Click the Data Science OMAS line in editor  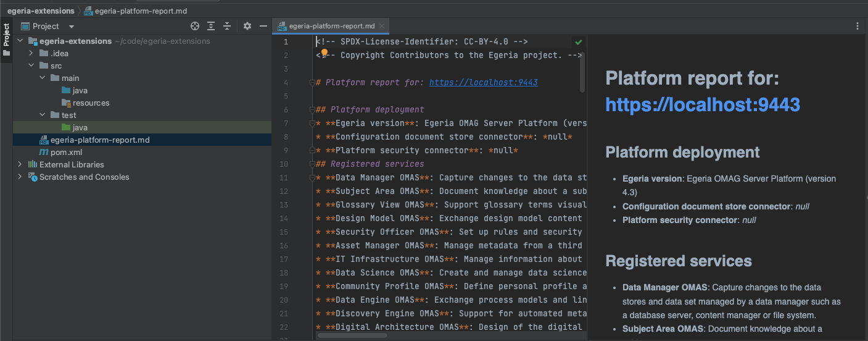pyautogui.click(x=452, y=272)
